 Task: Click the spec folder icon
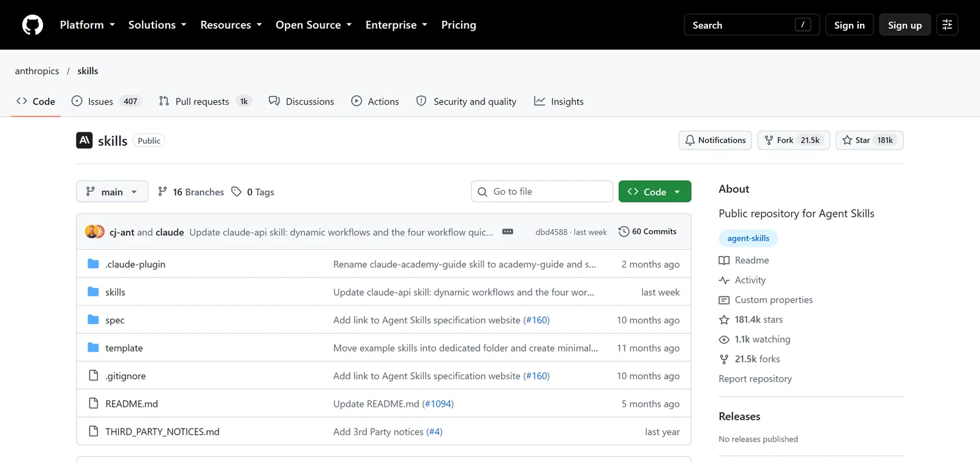(93, 320)
